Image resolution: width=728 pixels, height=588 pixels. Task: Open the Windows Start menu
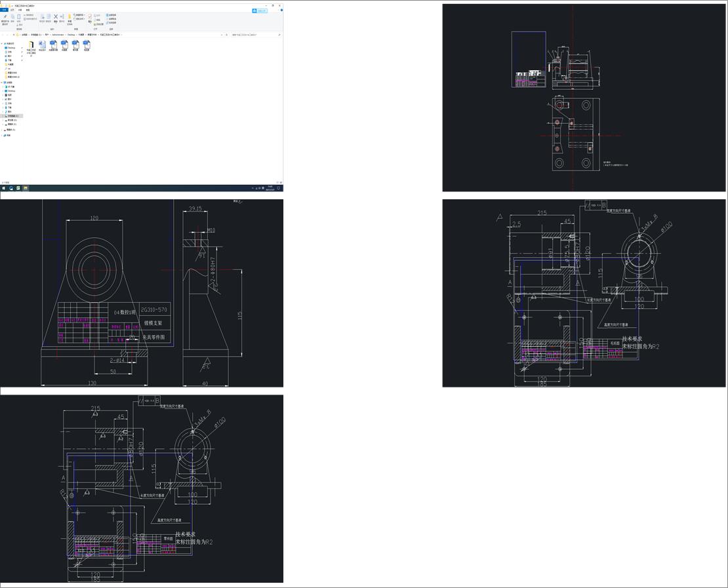(3, 188)
